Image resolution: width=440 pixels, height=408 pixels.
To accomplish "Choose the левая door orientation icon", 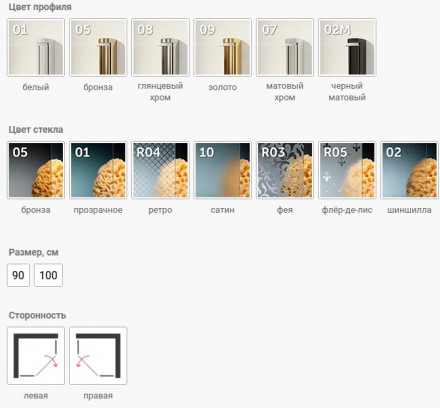I will coord(36,356).
